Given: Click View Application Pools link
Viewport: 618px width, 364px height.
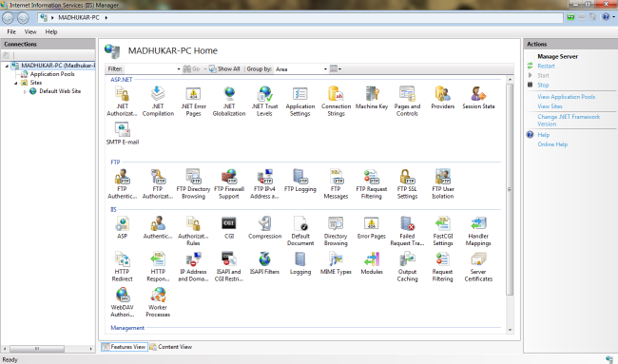Looking at the screenshot, I should point(567,97).
